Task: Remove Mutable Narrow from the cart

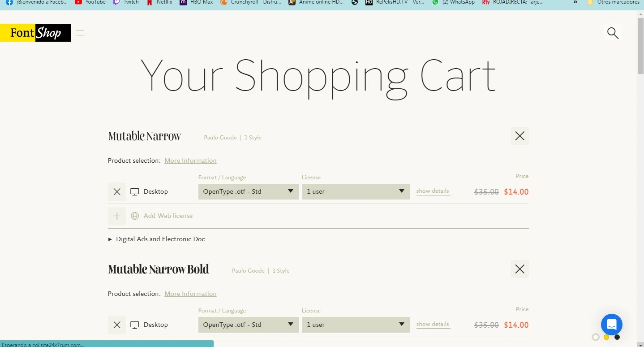Action: click(519, 136)
